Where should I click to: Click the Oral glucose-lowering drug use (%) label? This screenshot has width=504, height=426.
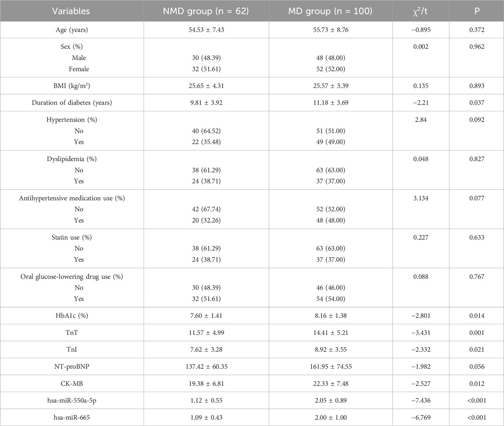tap(72, 276)
